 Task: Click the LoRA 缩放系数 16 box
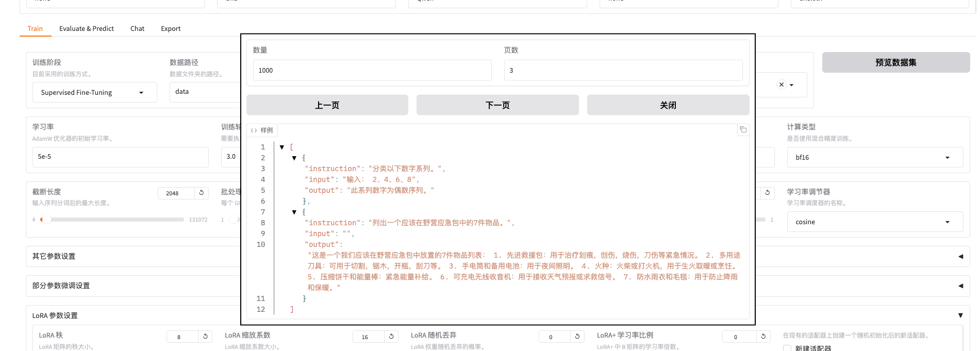[x=368, y=337]
